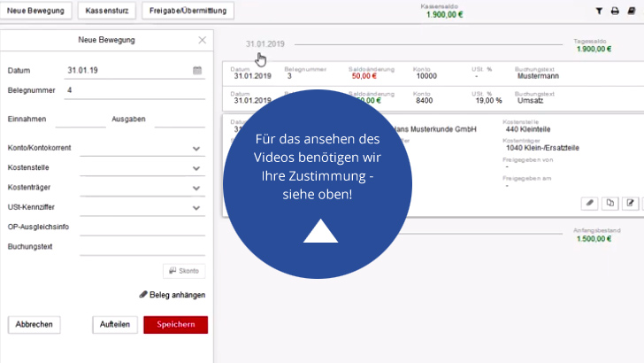Expand the Kostenstelle dropdown
The width and height of the screenshot is (644, 363).
pyautogui.click(x=196, y=169)
